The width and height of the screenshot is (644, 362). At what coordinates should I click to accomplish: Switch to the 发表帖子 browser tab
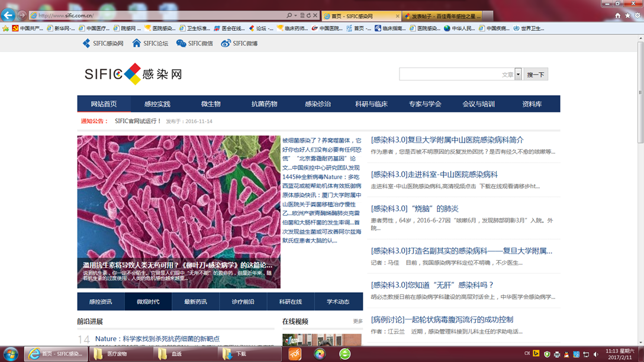[441, 16]
